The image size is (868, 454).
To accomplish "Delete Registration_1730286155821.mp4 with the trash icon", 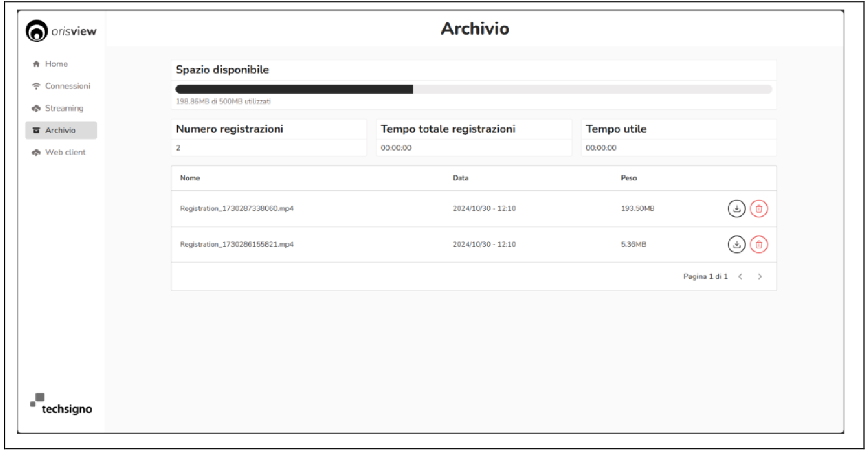I will 759,244.
